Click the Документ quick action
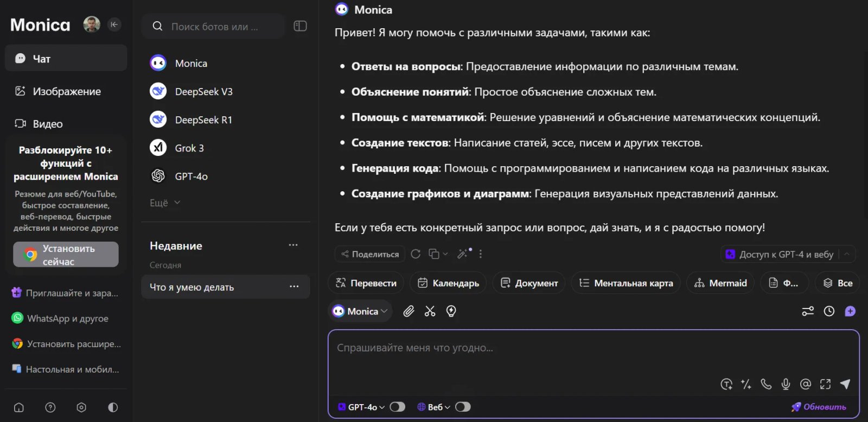 (x=529, y=283)
